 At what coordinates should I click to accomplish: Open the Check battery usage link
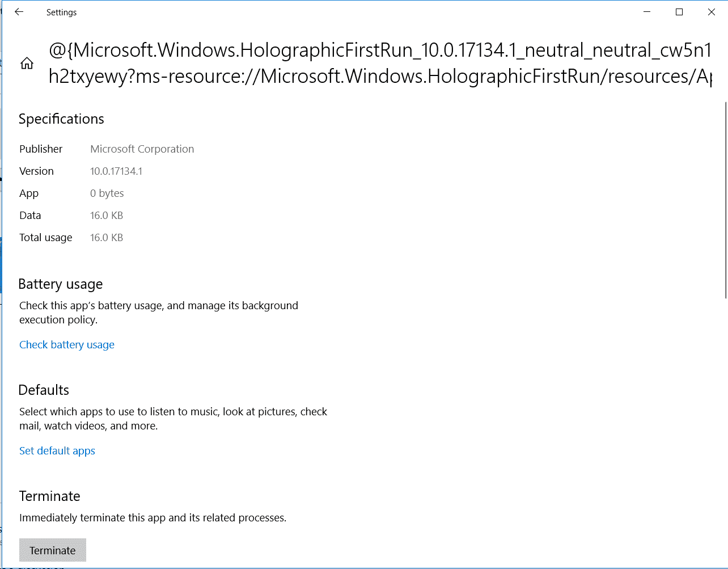coord(67,345)
